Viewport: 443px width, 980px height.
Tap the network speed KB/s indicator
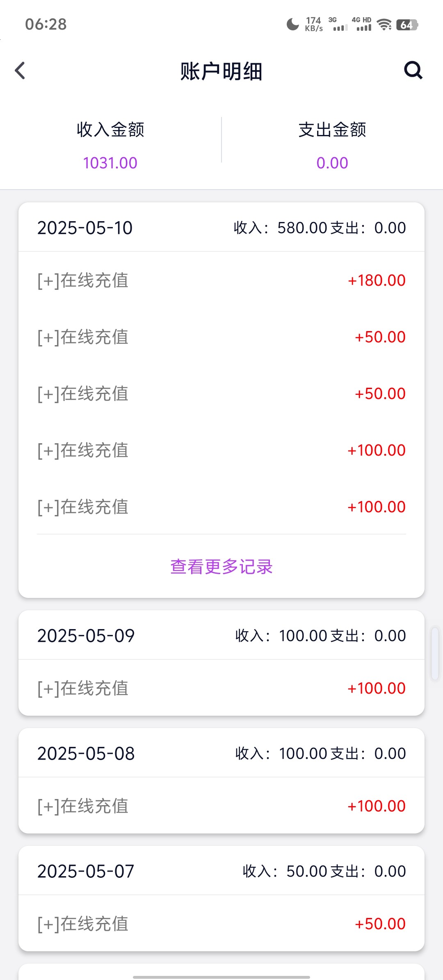click(314, 25)
